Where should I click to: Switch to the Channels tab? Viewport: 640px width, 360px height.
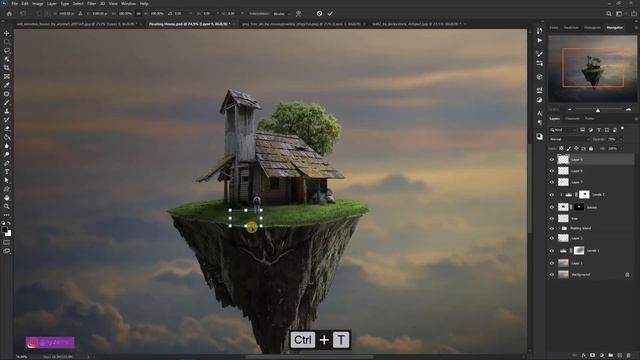click(572, 119)
